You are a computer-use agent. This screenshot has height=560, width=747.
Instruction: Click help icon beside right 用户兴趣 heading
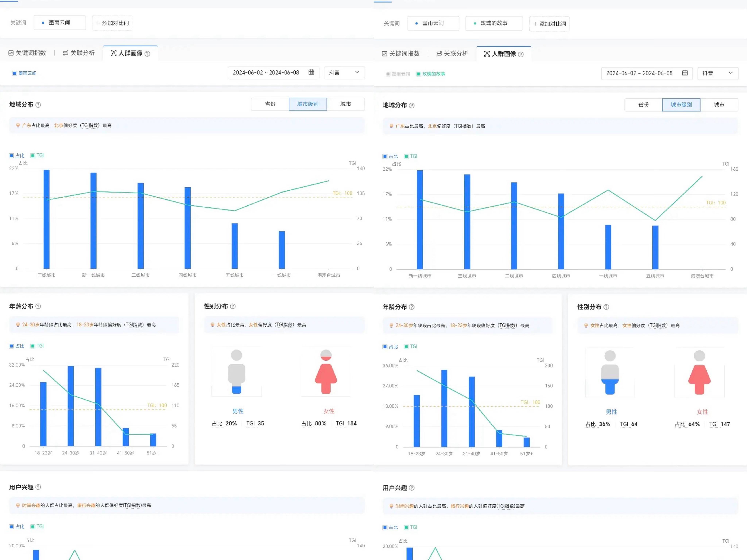tap(412, 488)
